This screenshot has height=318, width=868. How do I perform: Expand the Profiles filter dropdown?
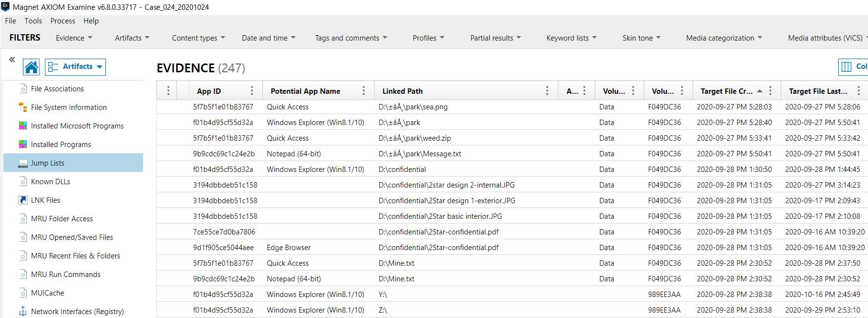point(428,38)
